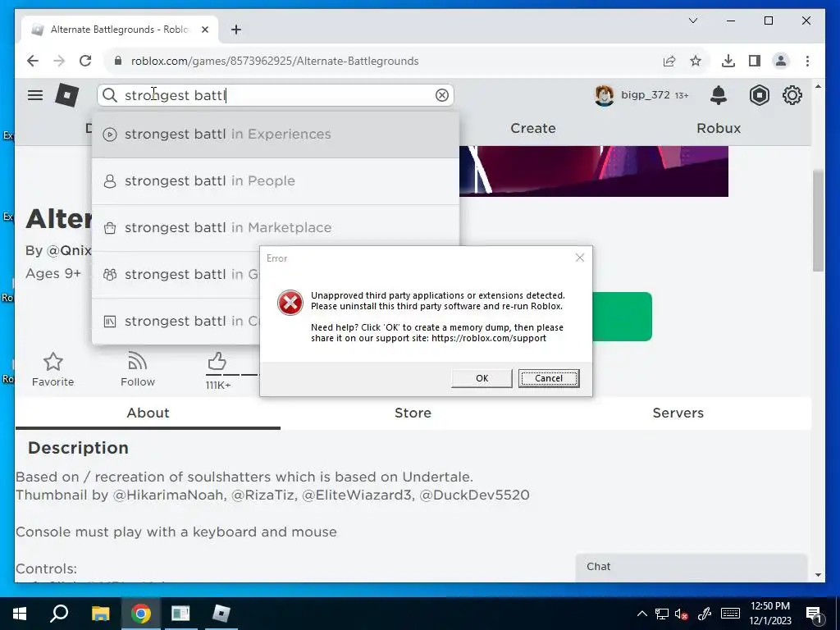Screen dimensions: 840x630
Task: Switch to the About tab
Action: click(x=148, y=413)
